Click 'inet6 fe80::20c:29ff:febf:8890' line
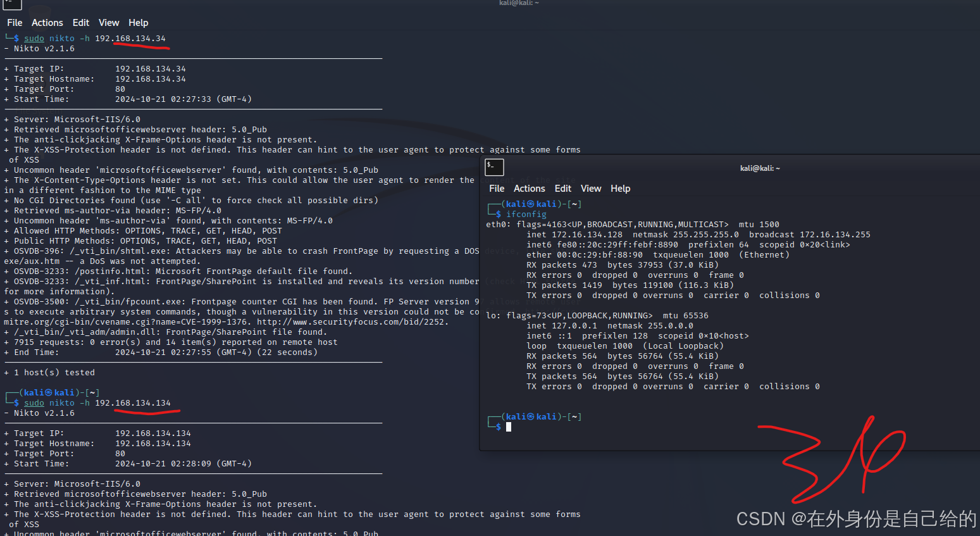 pos(688,245)
